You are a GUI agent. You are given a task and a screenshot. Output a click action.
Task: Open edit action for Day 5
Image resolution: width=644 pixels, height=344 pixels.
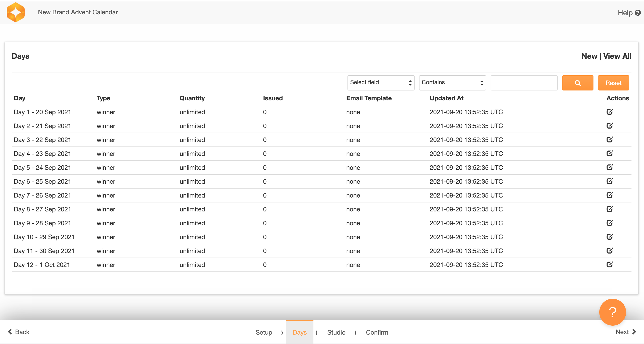tap(609, 167)
